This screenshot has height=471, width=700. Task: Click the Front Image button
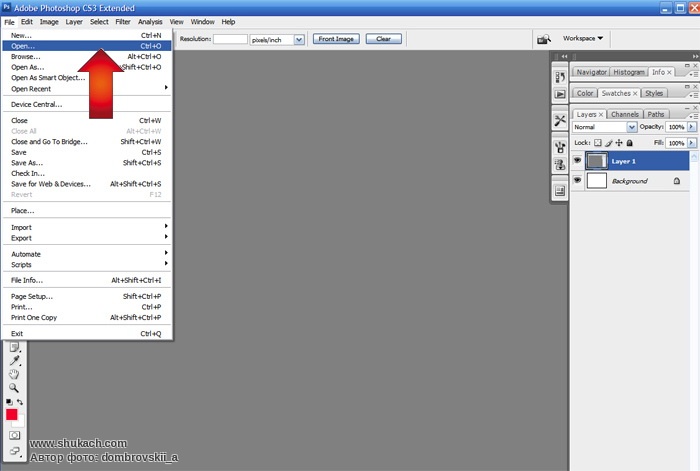click(x=336, y=39)
